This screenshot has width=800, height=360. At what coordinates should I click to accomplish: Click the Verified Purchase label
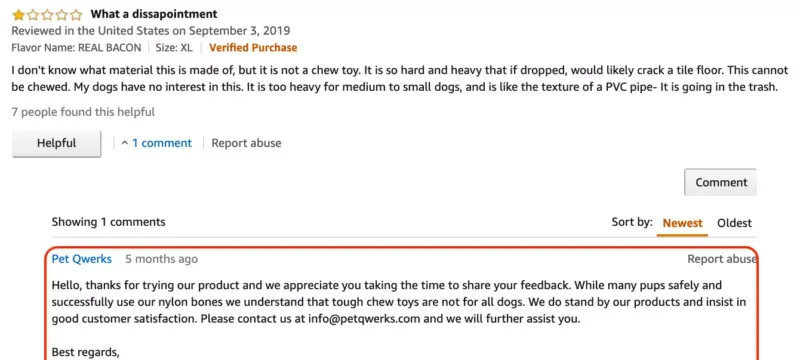tap(253, 48)
